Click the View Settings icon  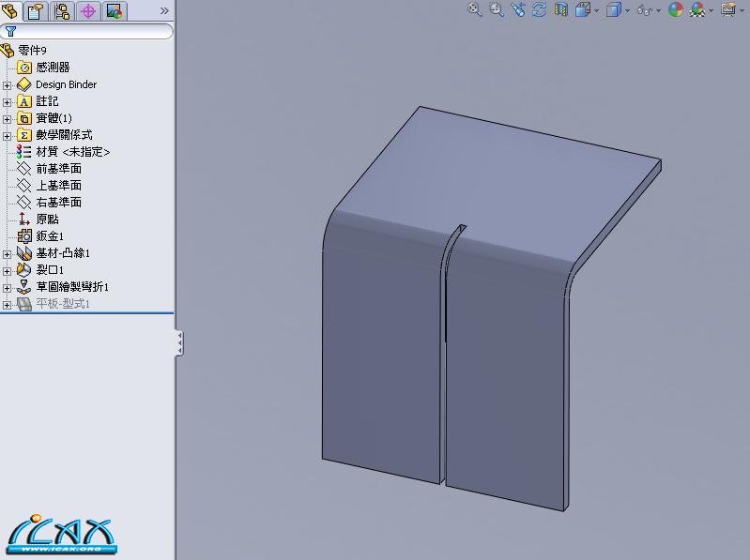click(x=728, y=9)
